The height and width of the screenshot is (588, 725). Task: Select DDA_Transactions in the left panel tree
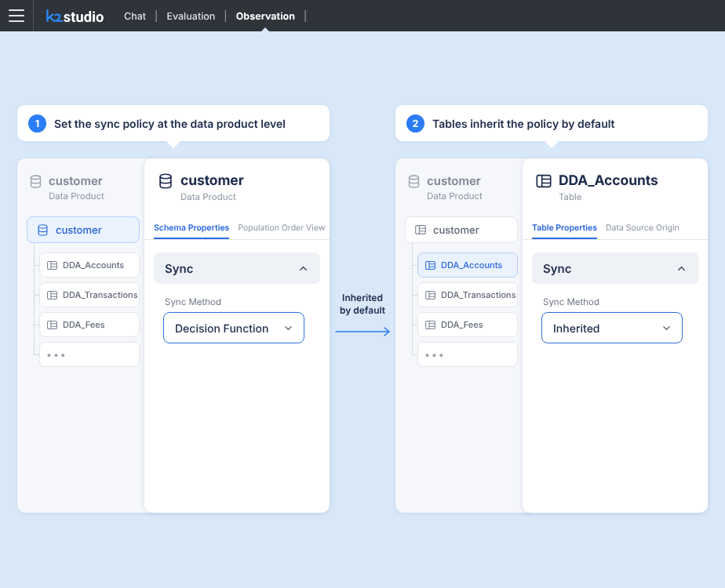89,295
